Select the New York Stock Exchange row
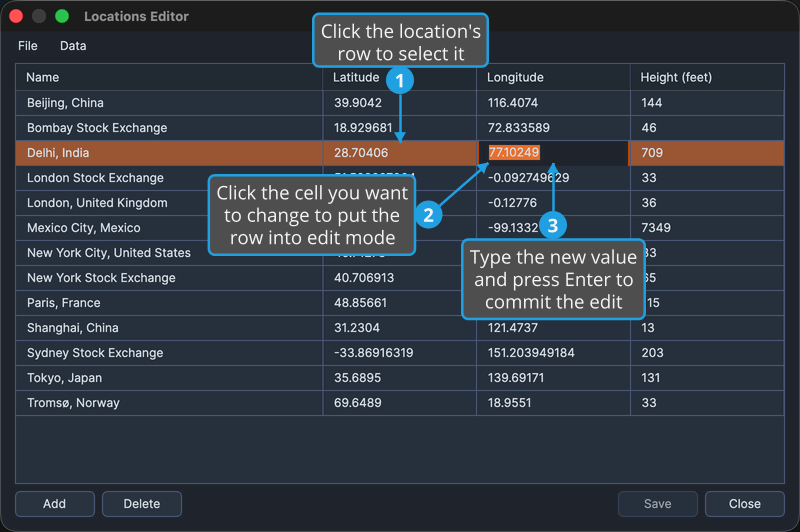Image resolution: width=800 pixels, height=532 pixels. [x=399, y=278]
